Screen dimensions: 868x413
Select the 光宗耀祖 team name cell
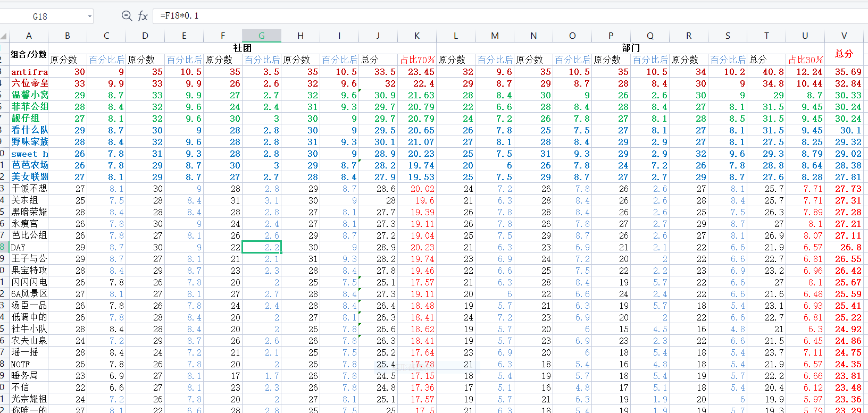click(29, 399)
